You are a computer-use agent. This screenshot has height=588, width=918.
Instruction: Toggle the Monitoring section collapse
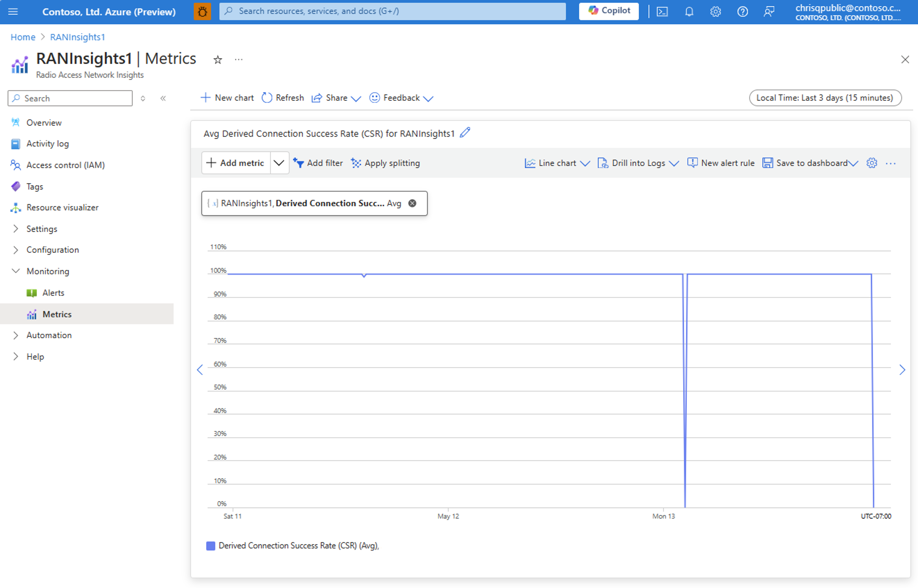(x=15, y=271)
